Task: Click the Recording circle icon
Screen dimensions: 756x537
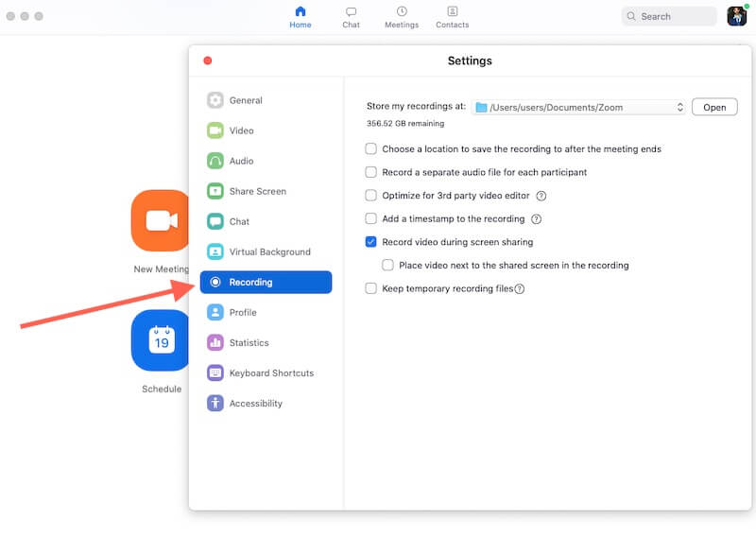Action: point(215,283)
